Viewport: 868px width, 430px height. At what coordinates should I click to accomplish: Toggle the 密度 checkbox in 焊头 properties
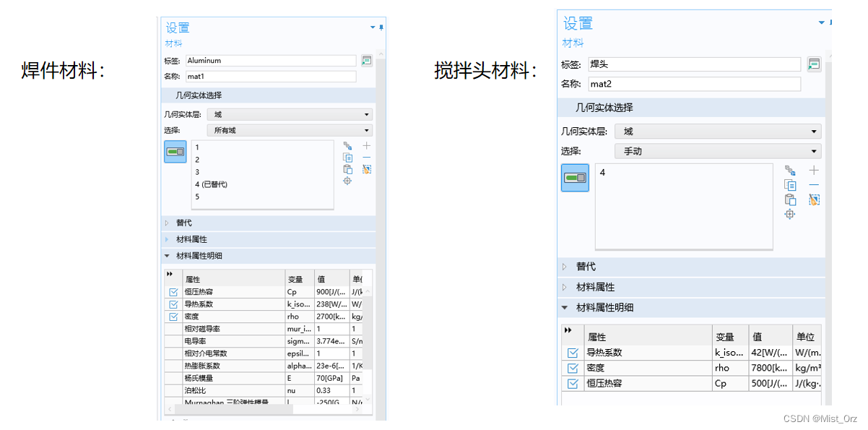[x=573, y=367]
